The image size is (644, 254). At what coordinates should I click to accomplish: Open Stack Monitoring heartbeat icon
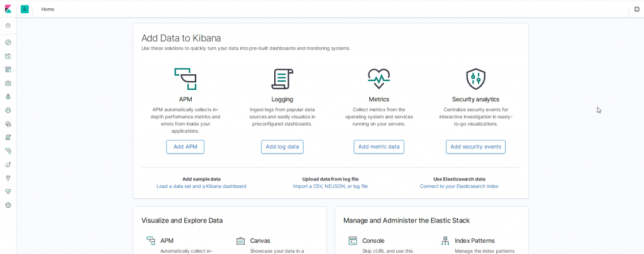[8, 192]
